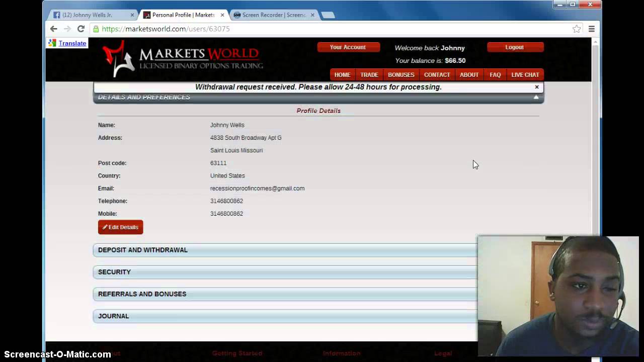Open the LIVE CHAT menu item
Screen dimensions: 644x362
[x=525, y=75]
